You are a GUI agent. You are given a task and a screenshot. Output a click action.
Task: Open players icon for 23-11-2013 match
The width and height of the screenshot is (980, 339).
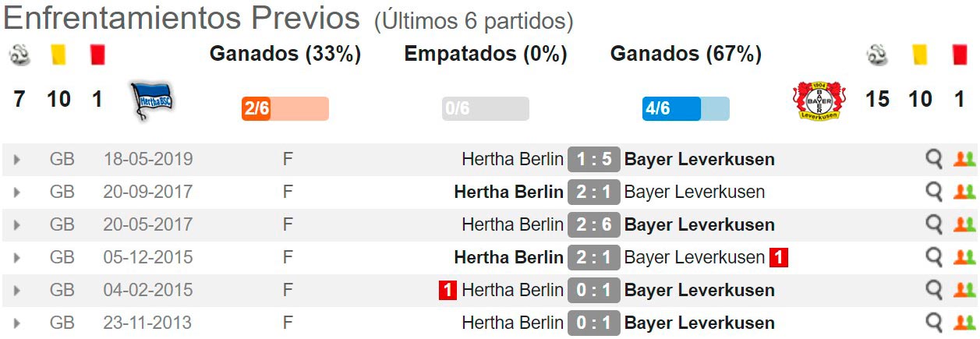pos(964,323)
